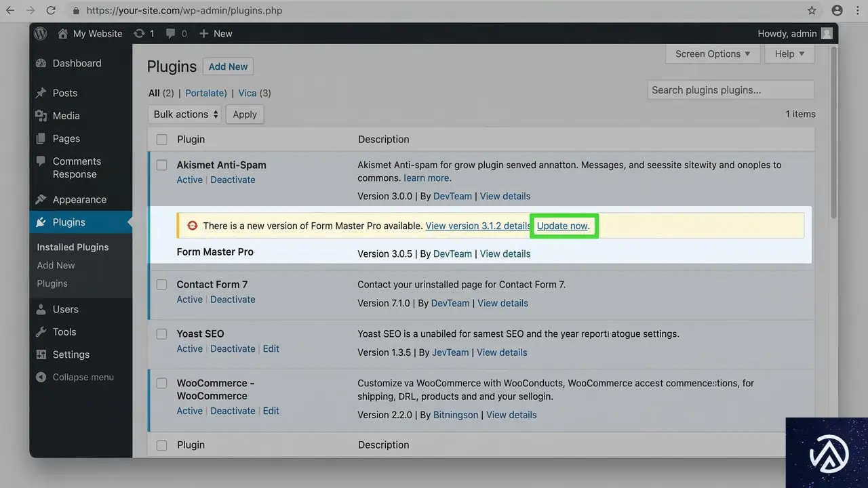Bookmark page with the star icon
This screenshot has height=488, width=868.
(812, 11)
